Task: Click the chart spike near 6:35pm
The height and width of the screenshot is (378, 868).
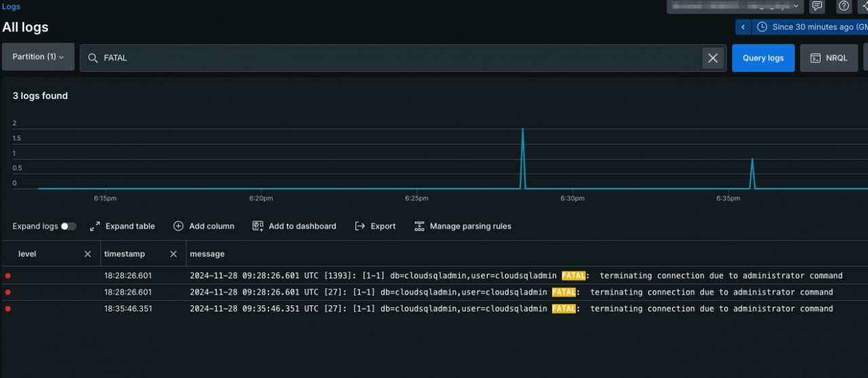Action: pyautogui.click(x=752, y=174)
